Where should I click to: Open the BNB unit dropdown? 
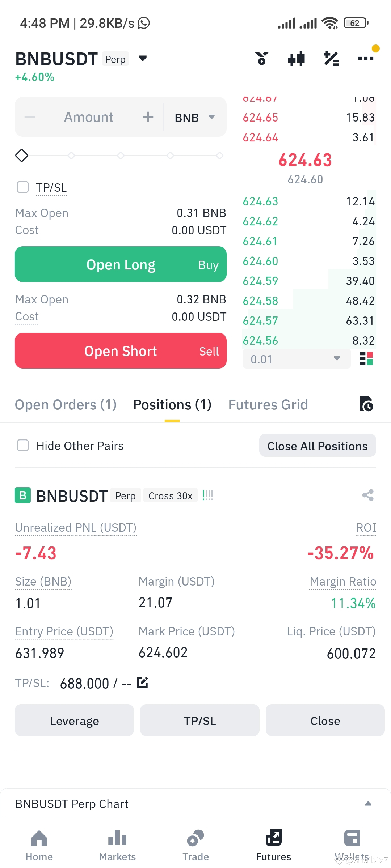click(x=195, y=117)
